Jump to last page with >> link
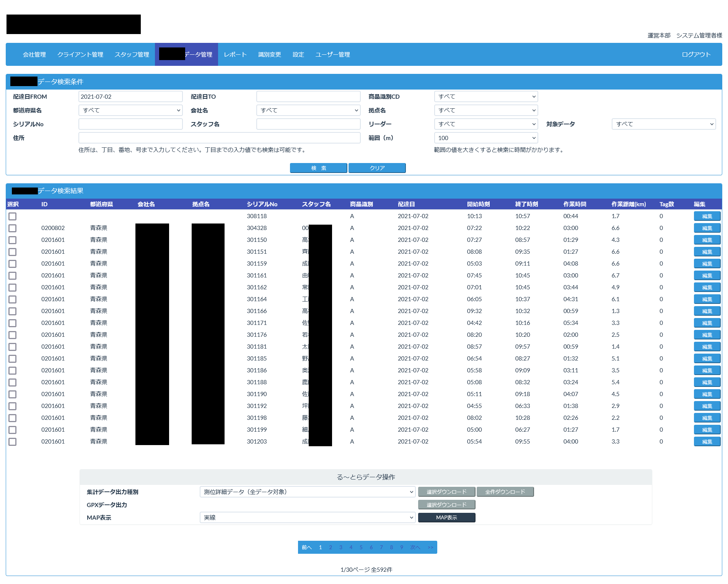728x584 pixels. [430, 547]
